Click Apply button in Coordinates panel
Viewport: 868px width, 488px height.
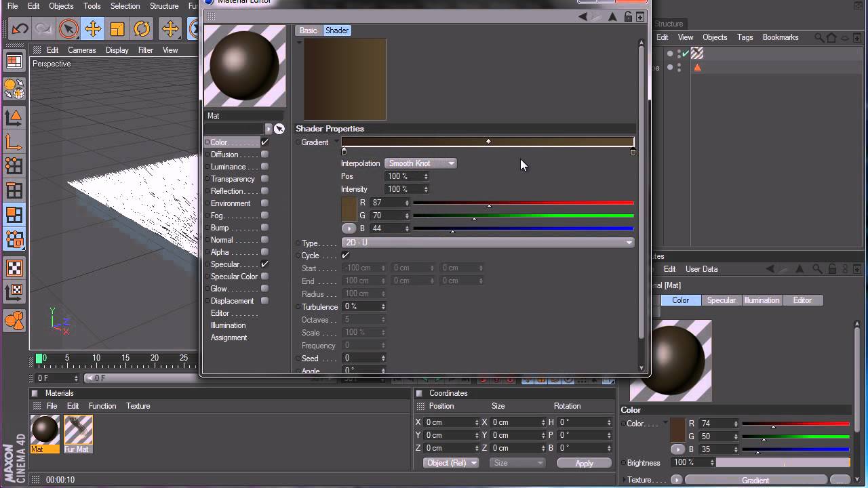(x=584, y=463)
